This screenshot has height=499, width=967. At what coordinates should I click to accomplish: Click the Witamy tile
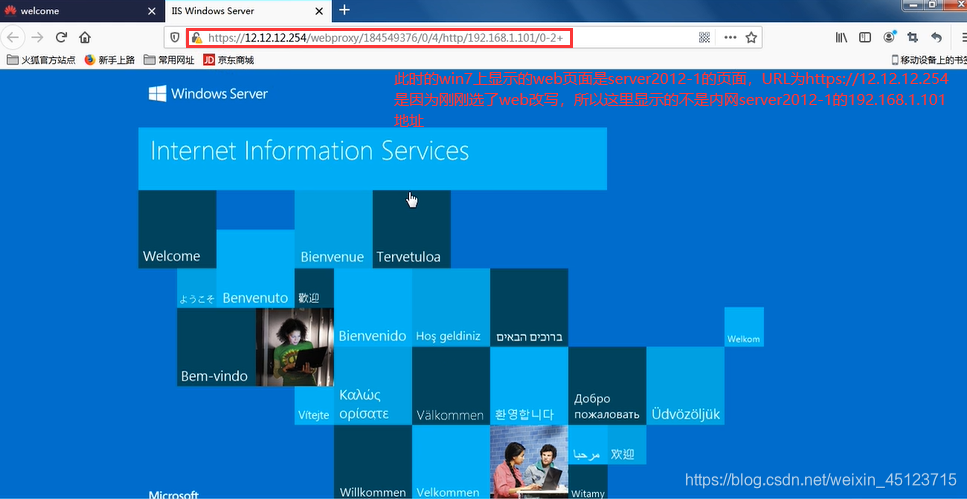click(x=588, y=482)
